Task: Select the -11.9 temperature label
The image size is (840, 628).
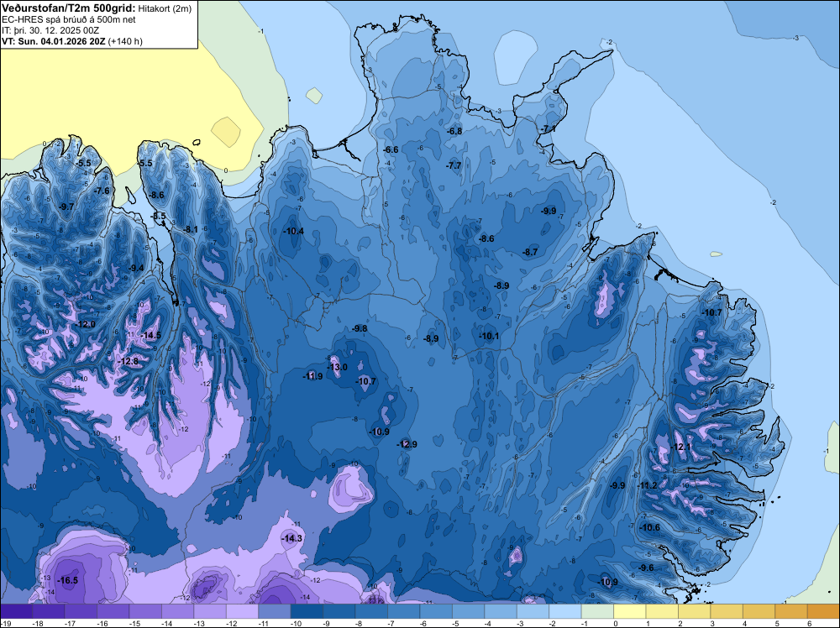Action: (312, 376)
